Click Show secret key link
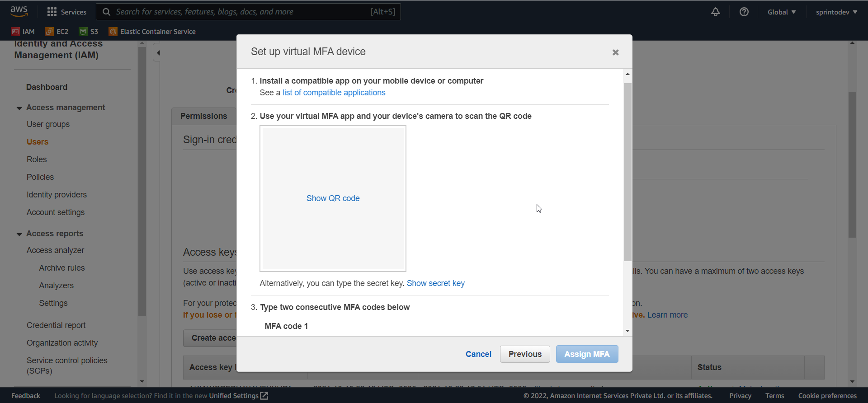868x403 pixels. (436, 283)
